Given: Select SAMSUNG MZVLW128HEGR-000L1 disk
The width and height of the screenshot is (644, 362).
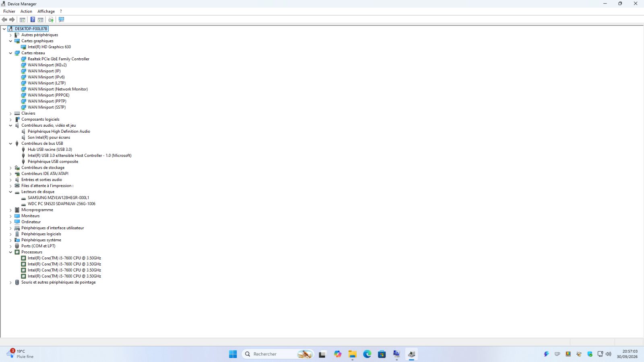Looking at the screenshot, I should (58, 198).
